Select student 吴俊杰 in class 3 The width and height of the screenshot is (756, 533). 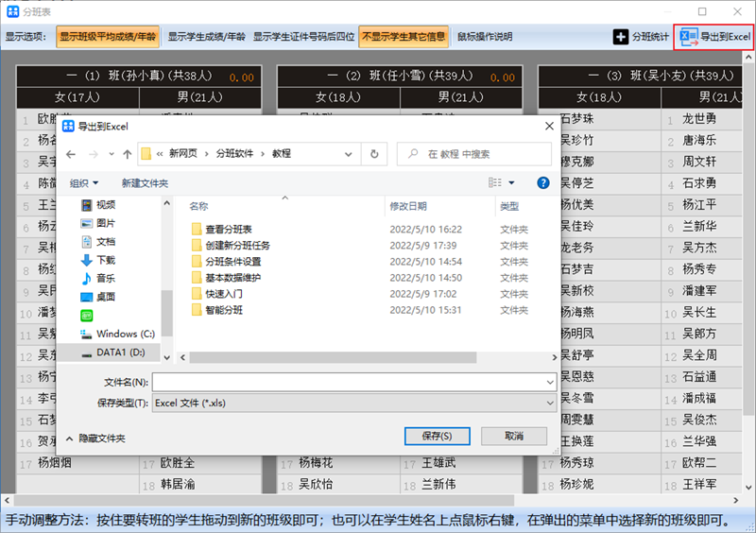[x=699, y=421]
